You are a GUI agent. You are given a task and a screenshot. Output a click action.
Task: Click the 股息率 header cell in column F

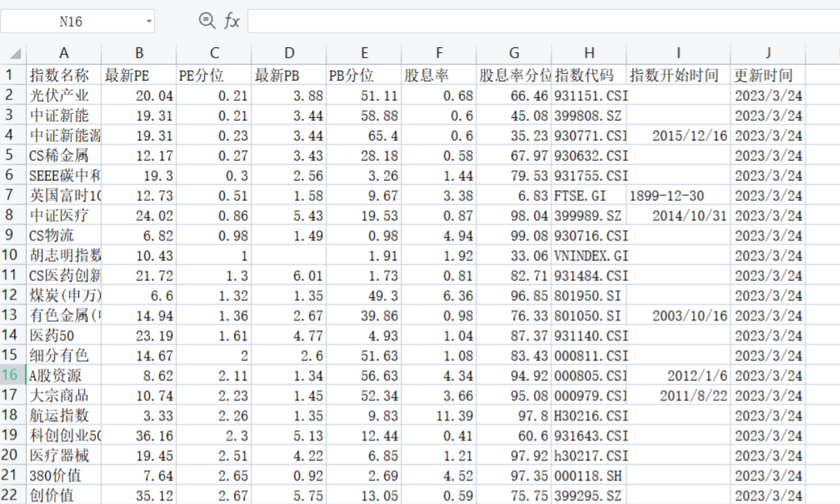439,75
